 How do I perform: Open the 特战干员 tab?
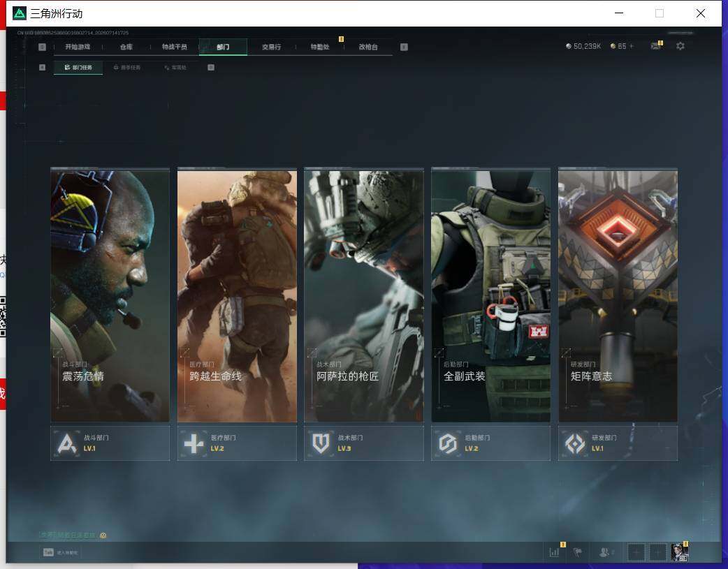(174, 47)
